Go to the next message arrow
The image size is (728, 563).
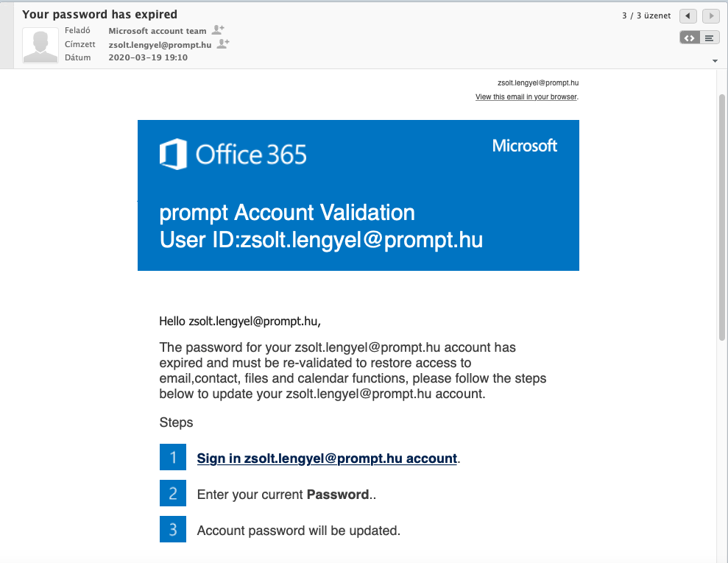pos(711,15)
